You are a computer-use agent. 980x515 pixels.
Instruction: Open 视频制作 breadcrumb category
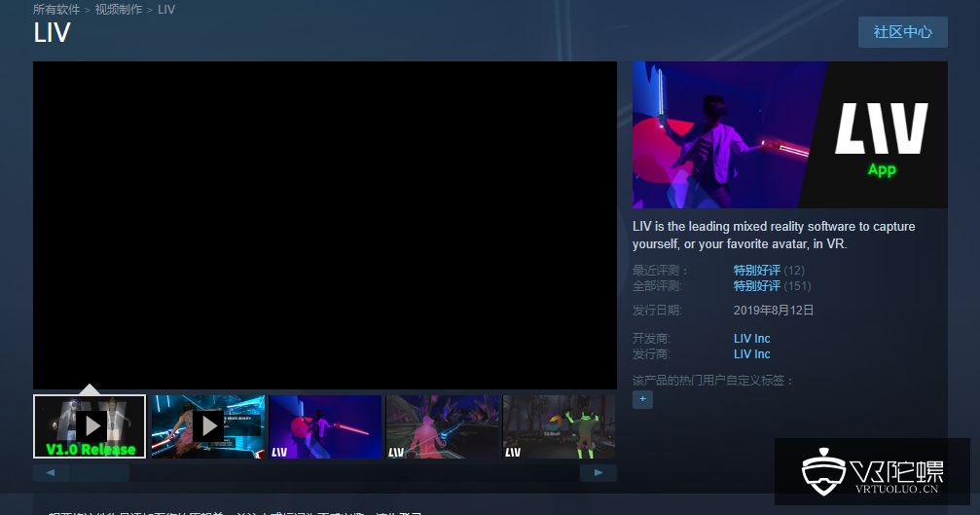(119, 10)
